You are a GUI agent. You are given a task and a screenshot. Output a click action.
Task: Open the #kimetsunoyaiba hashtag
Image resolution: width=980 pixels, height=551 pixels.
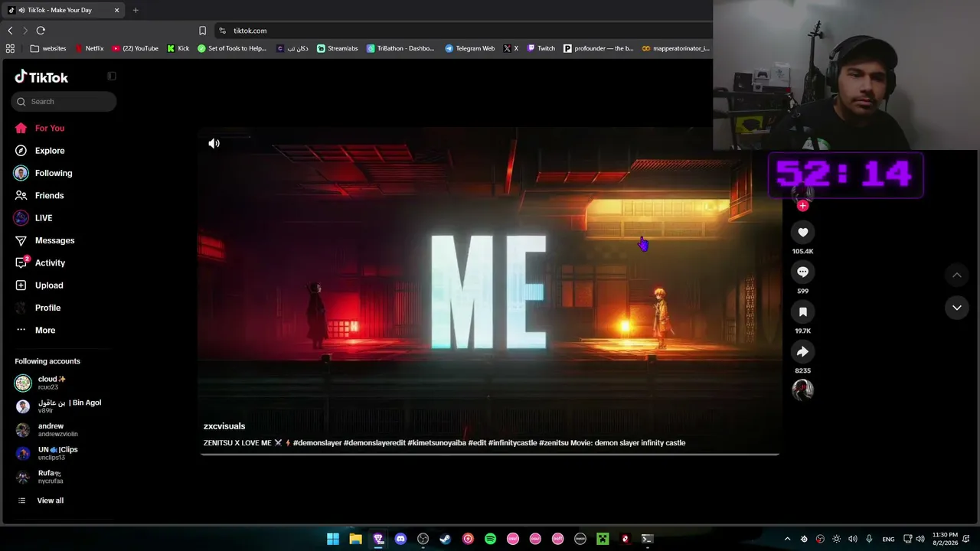436,443
